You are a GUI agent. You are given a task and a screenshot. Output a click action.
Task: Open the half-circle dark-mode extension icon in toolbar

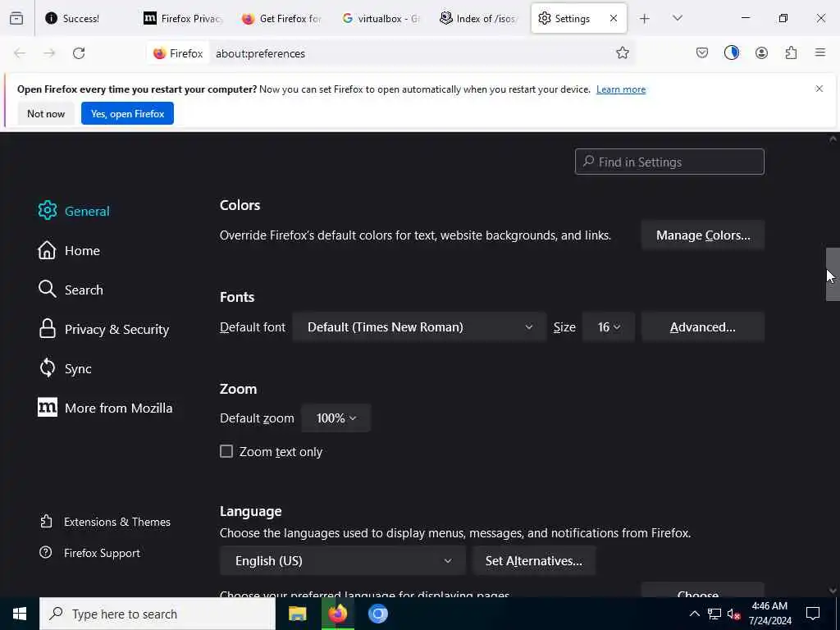pyautogui.click(x=731, y=52)
